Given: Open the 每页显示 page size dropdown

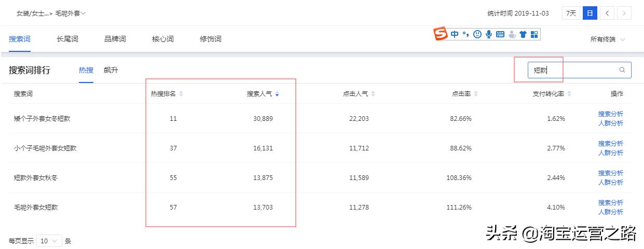Looking at the screenshot, I should point(49,241).
